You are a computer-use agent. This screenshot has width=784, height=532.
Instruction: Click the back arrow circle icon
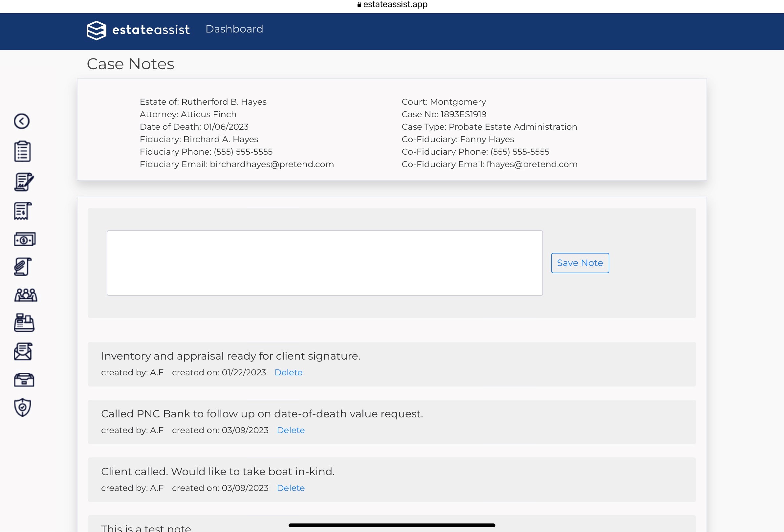[x=22, y=121]
